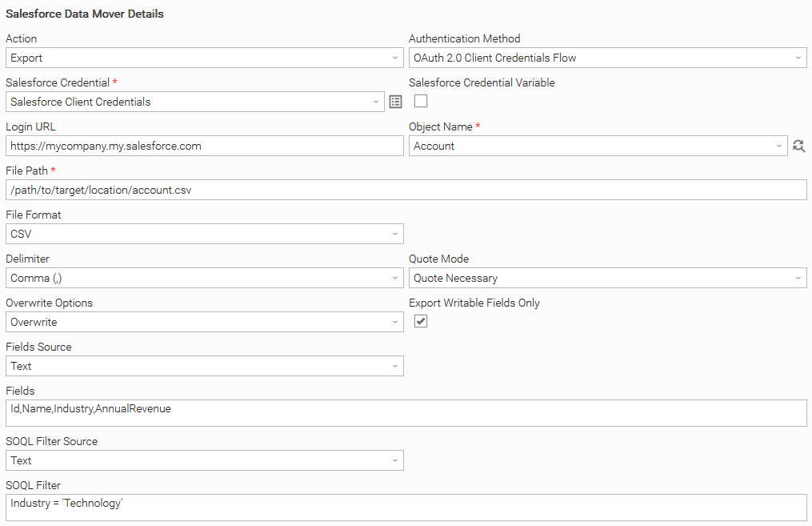Expand the Overwrite Options dropdown

point(205,323)
